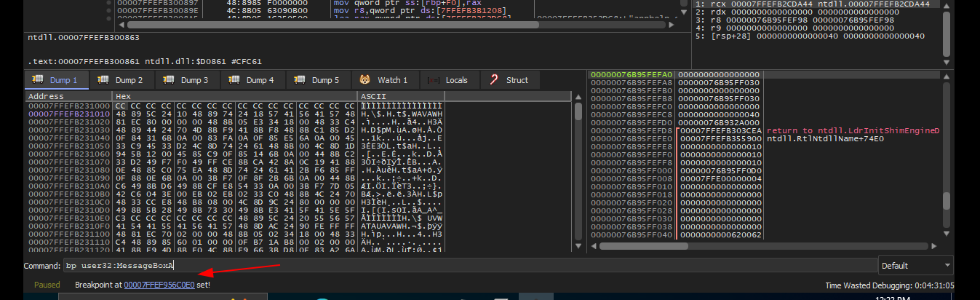The width and height of the screenshot is (980, 300).
Task: Click the Time Wasted Debugging label
Action: (890, 285)
